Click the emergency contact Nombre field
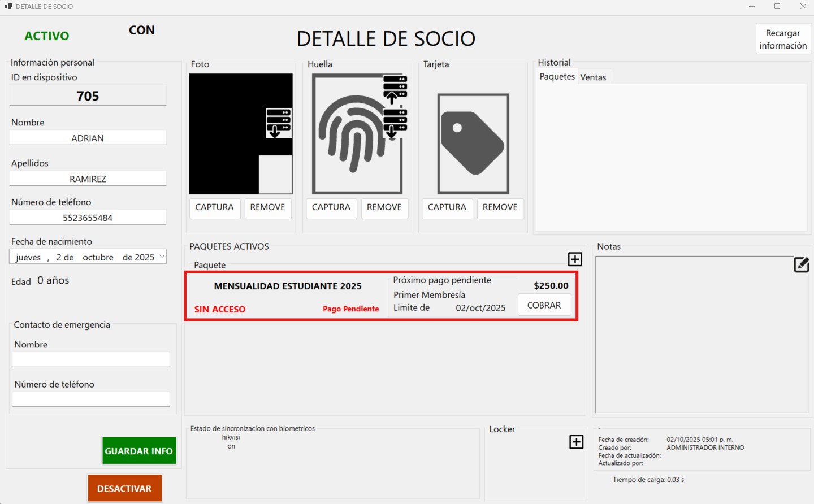814x504 pixels. 91,359
